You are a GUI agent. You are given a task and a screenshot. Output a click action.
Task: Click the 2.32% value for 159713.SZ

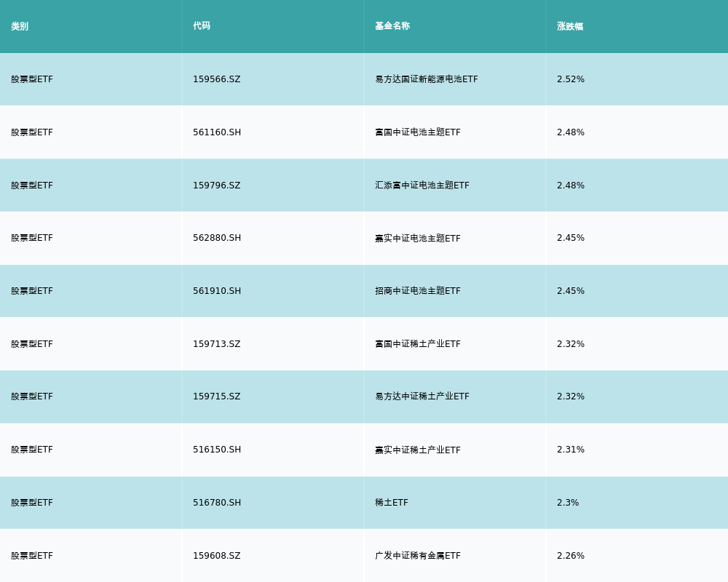tap(571, 344)
